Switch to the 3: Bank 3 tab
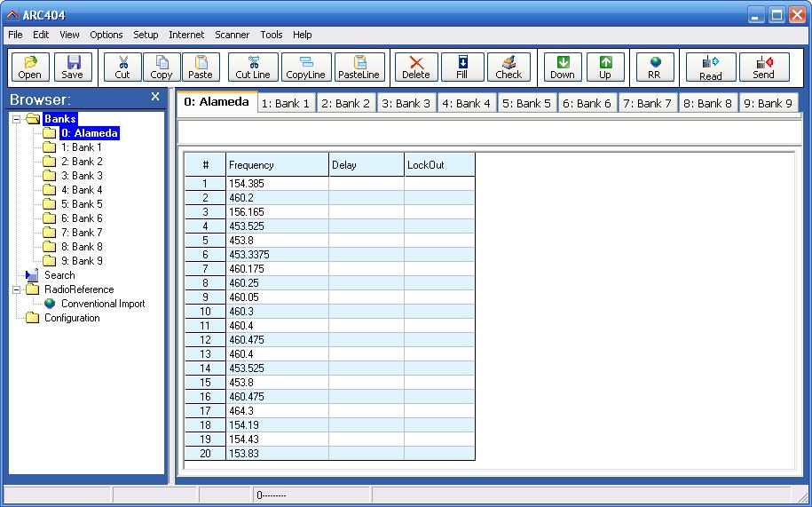 click(406, 104)
